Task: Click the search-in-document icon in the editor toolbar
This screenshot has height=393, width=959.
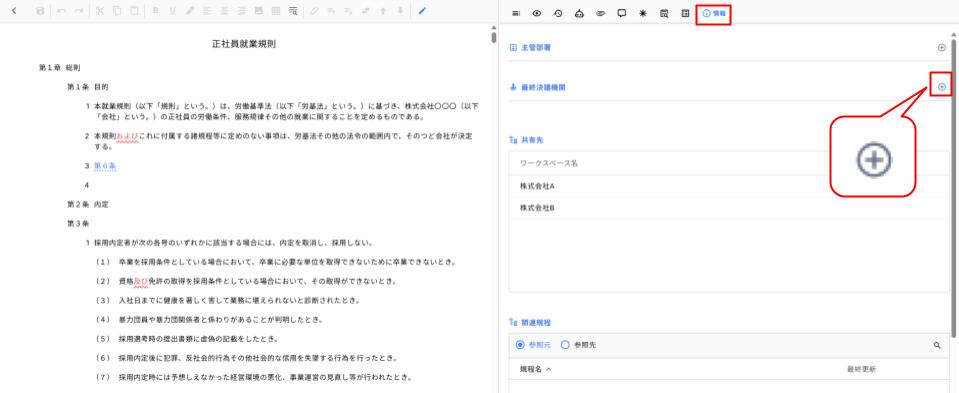Action: click(294, 11)
